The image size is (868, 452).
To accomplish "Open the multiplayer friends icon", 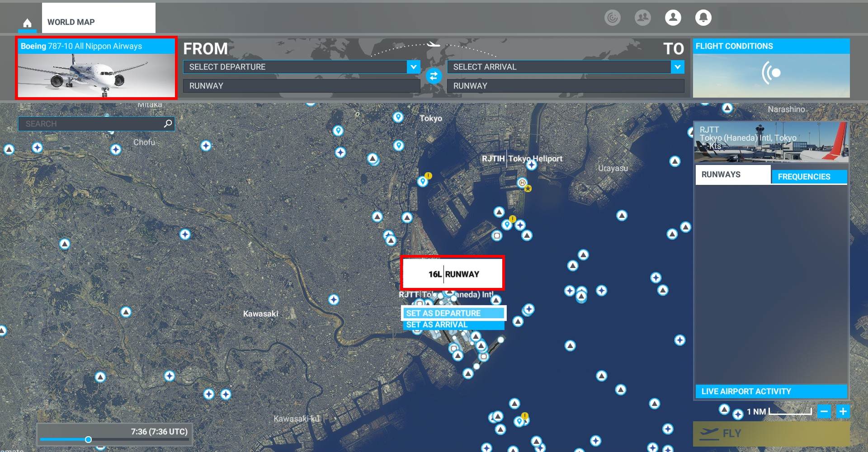I will pyautogui.click(x=642, y=18).
